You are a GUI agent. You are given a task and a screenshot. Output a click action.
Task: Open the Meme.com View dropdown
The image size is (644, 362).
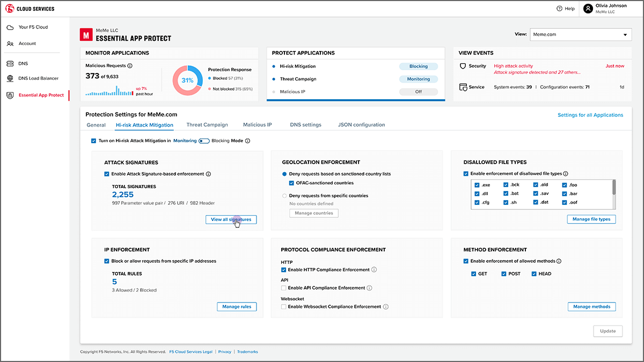coord(580,34)
